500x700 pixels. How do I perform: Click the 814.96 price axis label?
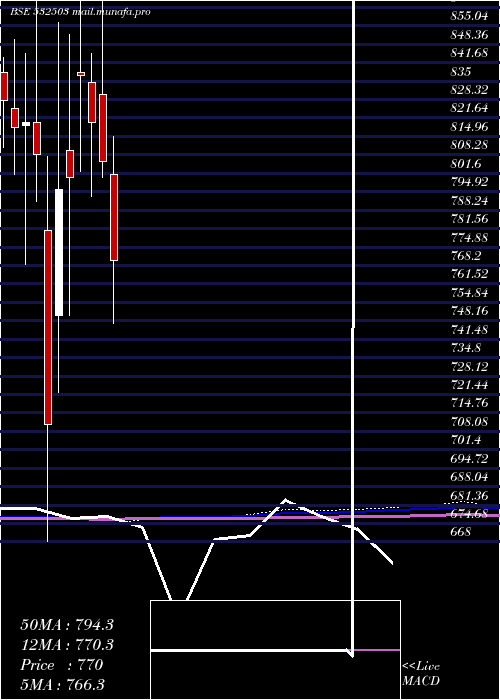coord(469,127)
